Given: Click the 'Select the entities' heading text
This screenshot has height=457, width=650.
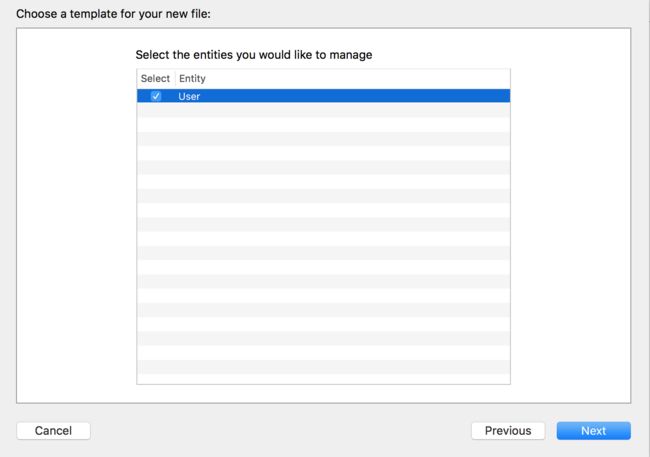Looking at the screenshot, I should coord(254,55).
